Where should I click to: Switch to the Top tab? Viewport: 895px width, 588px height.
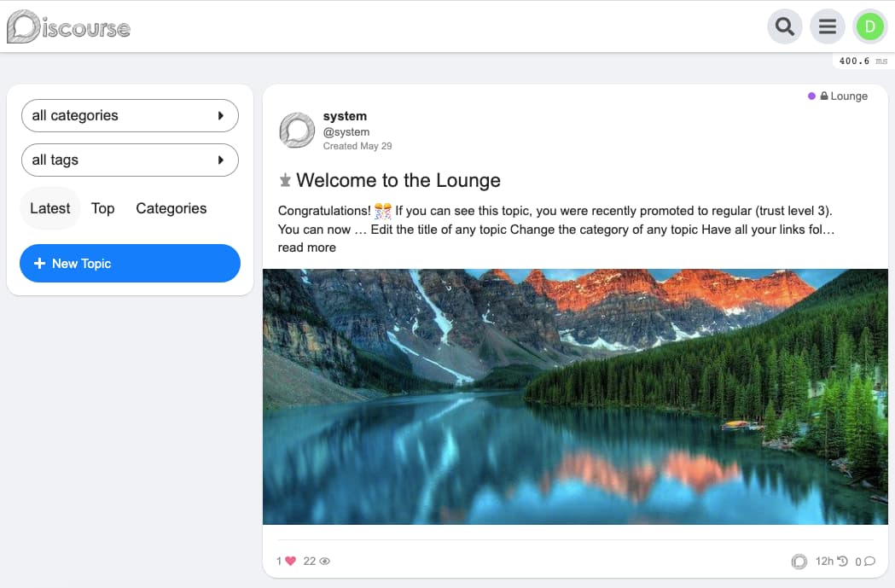coord(102,208)
